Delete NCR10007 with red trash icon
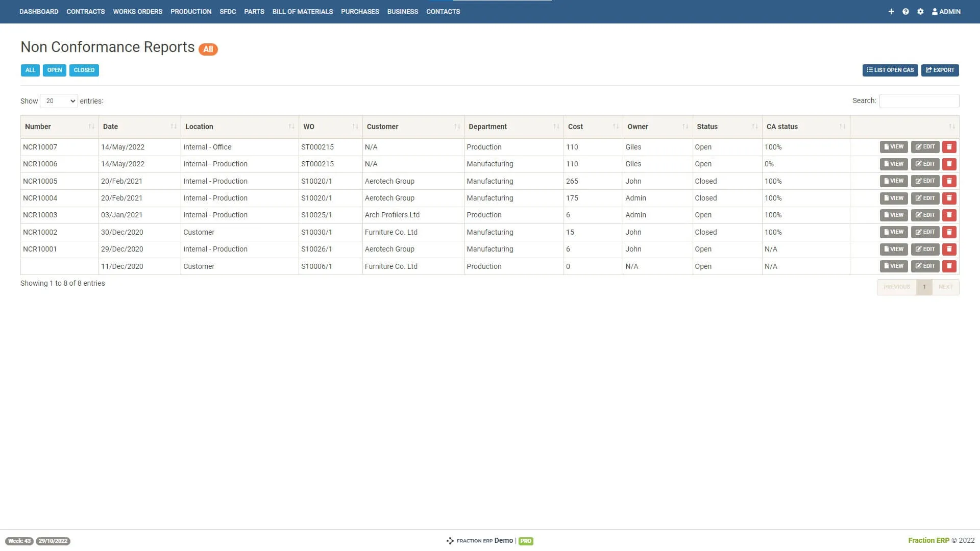 point(949,147)
